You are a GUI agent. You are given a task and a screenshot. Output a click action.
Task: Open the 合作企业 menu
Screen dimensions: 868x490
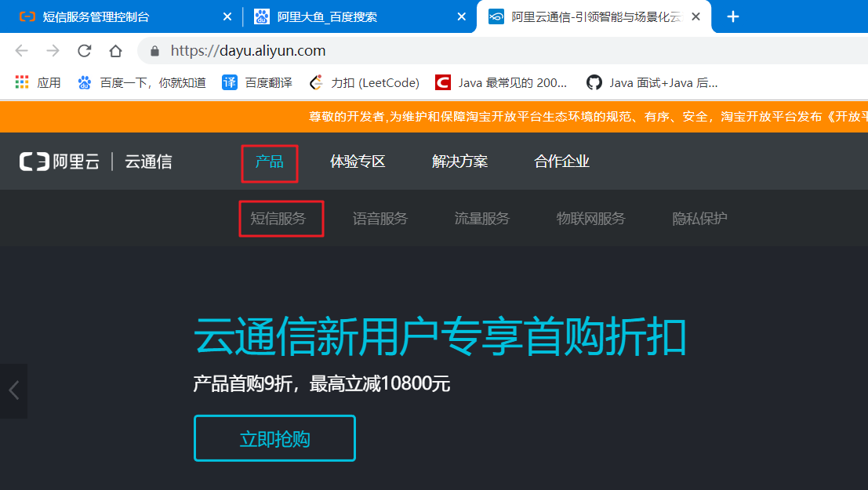pyautogui.click(x=561, y=162)
